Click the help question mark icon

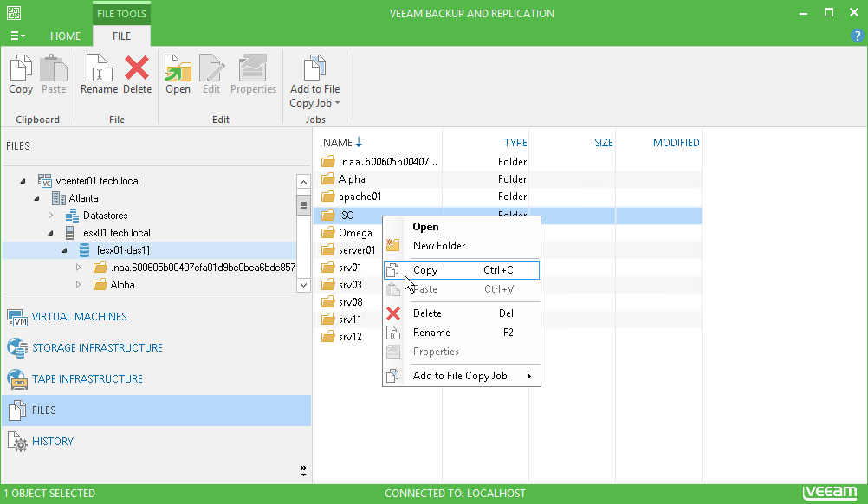pos(858,36)
